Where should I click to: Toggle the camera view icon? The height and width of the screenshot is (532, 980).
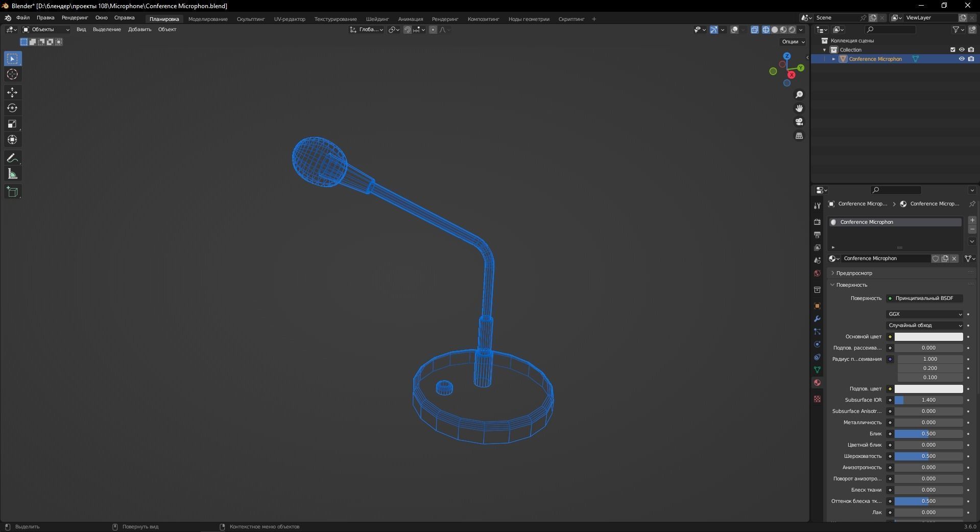click(x=799, y=122)
